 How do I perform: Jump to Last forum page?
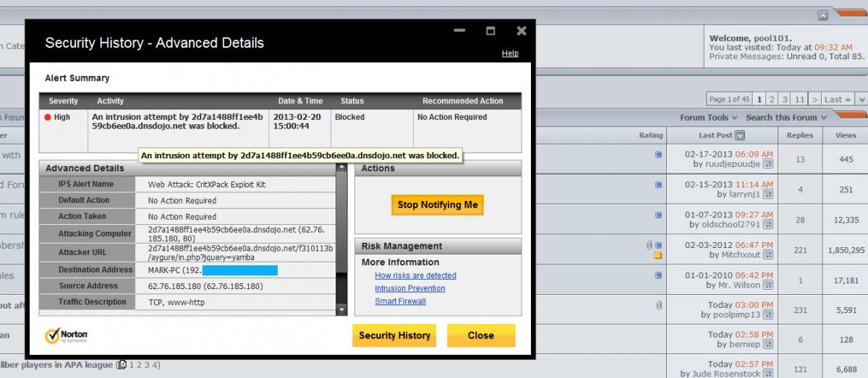coord(838,100)
